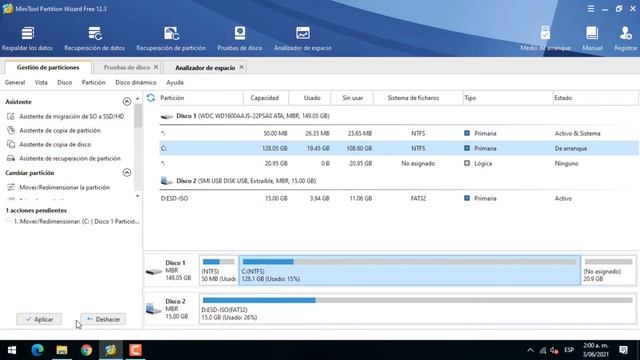Open the Disco dinámico menu
This screenshot has height=360, width=640.
coord(136,82)
